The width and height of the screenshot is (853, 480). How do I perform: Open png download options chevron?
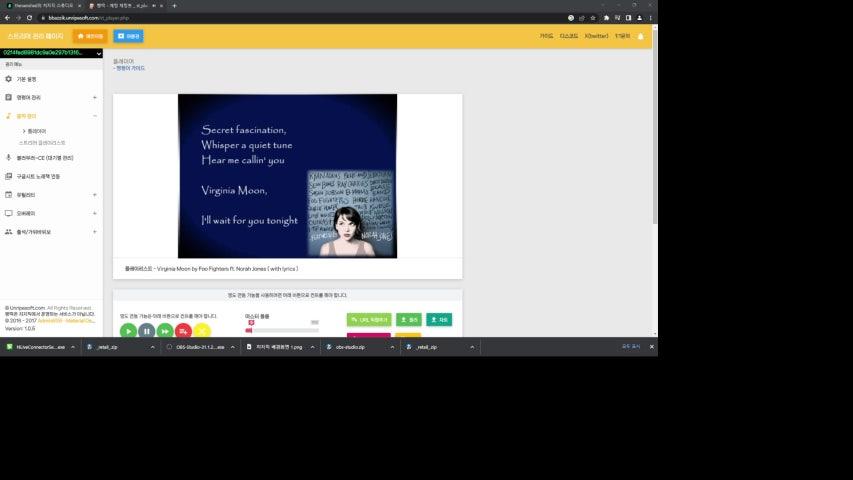coord(312,347)
